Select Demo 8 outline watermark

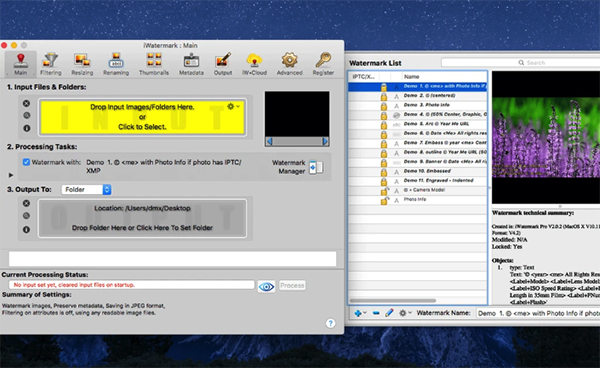pyautogui.click(x=418, y=152)
